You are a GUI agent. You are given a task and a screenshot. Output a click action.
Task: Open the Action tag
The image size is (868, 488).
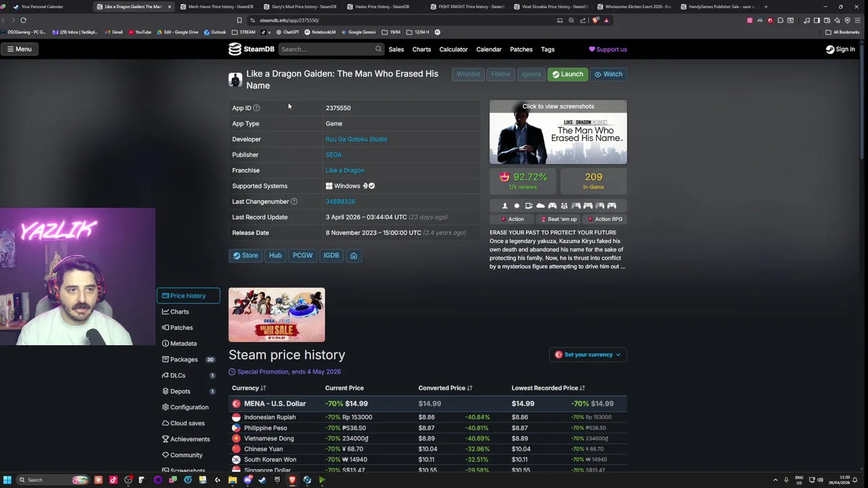[x=512, y=219]
